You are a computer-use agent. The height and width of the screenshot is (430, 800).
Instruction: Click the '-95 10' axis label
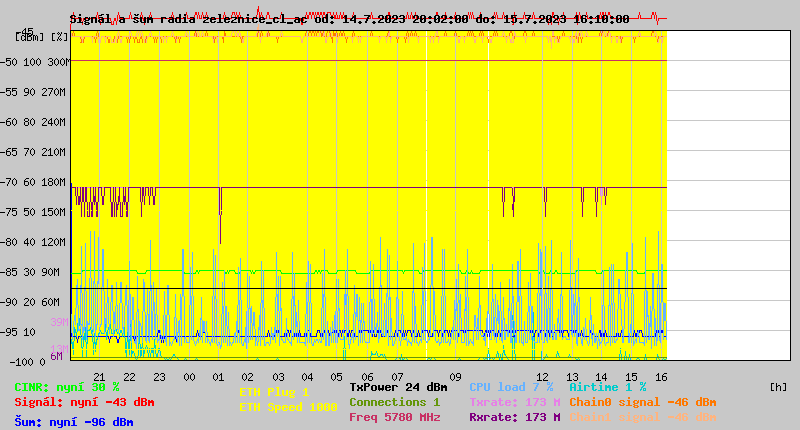18,332
